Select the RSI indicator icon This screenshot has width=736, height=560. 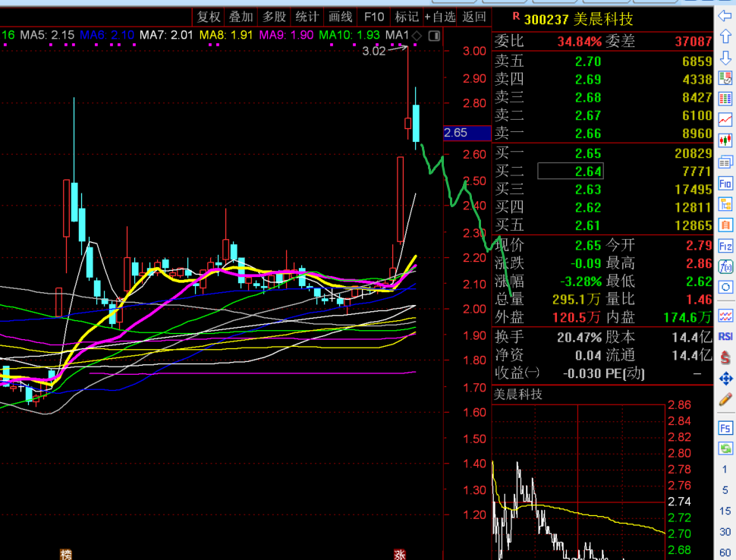[725, 337]
